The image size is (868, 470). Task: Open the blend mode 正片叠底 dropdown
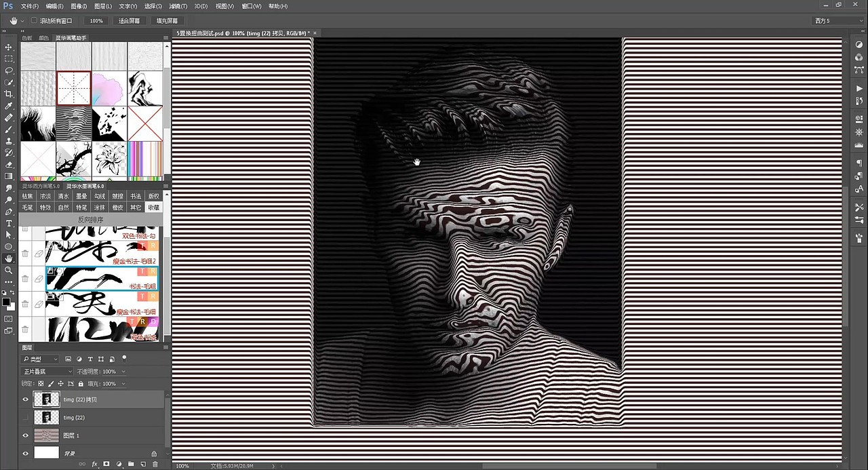point(47,372)
